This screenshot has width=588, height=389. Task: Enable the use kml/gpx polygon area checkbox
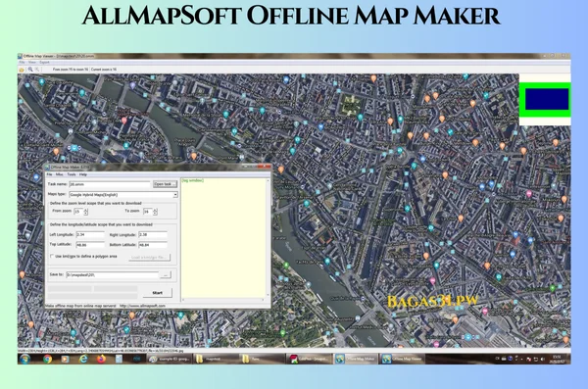pos(52,256)
